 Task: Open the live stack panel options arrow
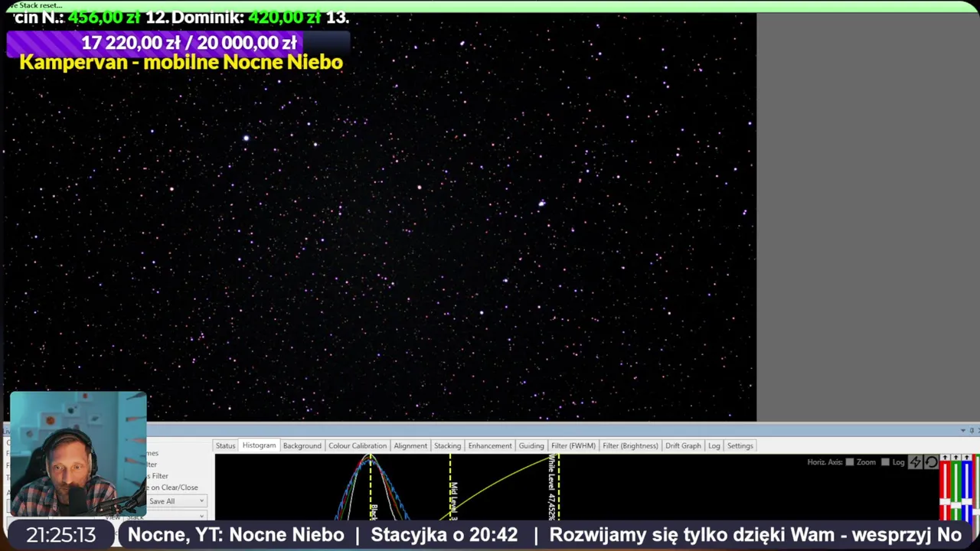[962, 431]
